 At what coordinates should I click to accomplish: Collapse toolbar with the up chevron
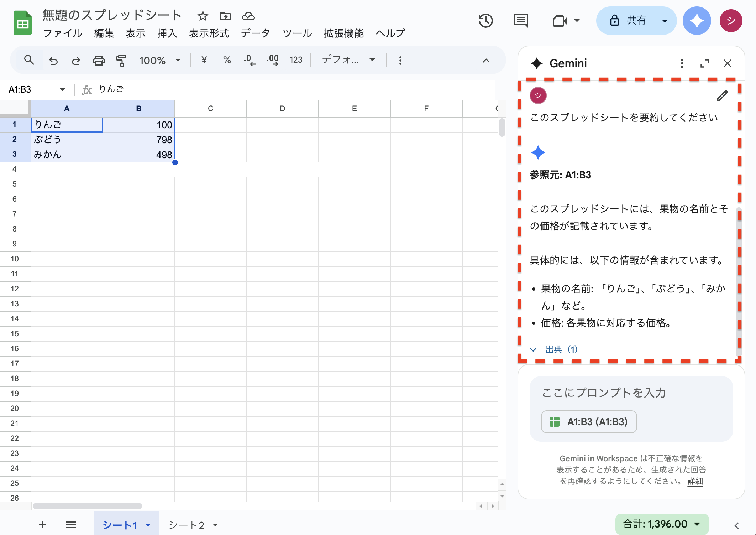(x=486, y=61)
